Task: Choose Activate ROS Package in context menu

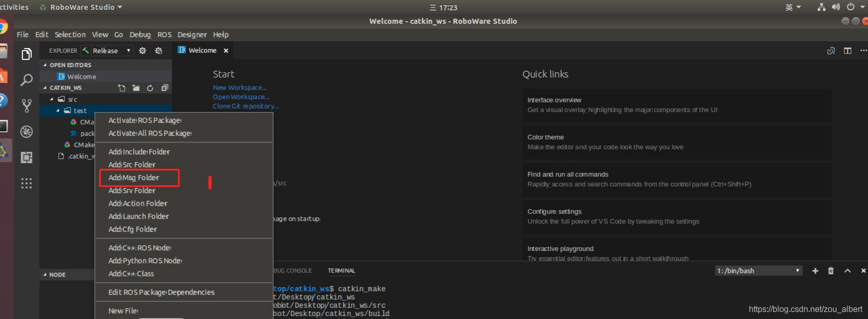Action: [x=184, y=120]
